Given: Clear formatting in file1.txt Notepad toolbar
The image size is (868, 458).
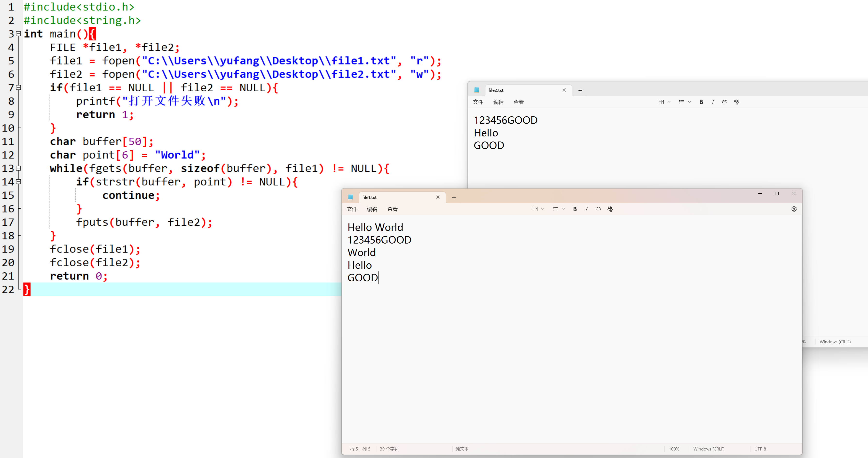Looking at the screenshot, I should pyautogui.click(x=610, y=209).
